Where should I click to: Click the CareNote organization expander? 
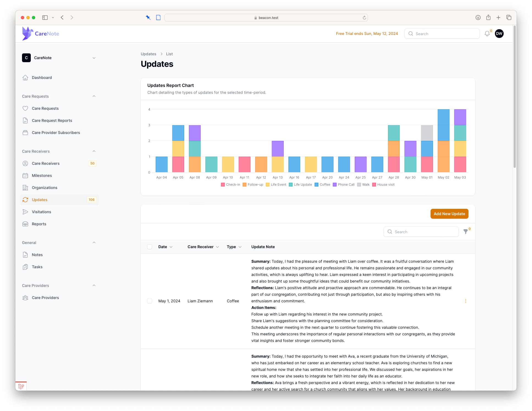tap(94, 57)
